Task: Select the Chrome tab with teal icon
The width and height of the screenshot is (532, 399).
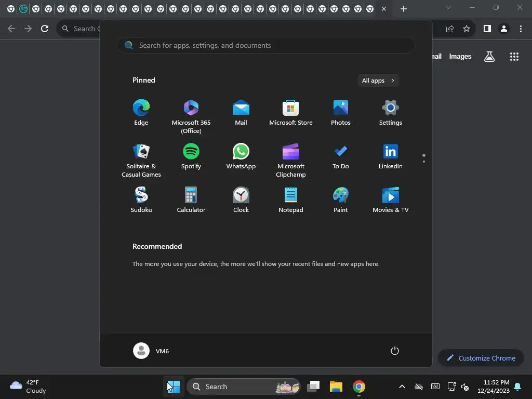Action: coord(23,9)
